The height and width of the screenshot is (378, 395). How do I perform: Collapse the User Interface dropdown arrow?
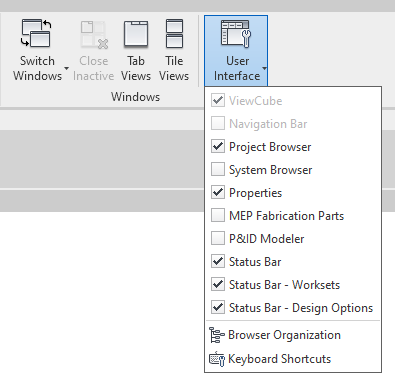coord(264,69)
